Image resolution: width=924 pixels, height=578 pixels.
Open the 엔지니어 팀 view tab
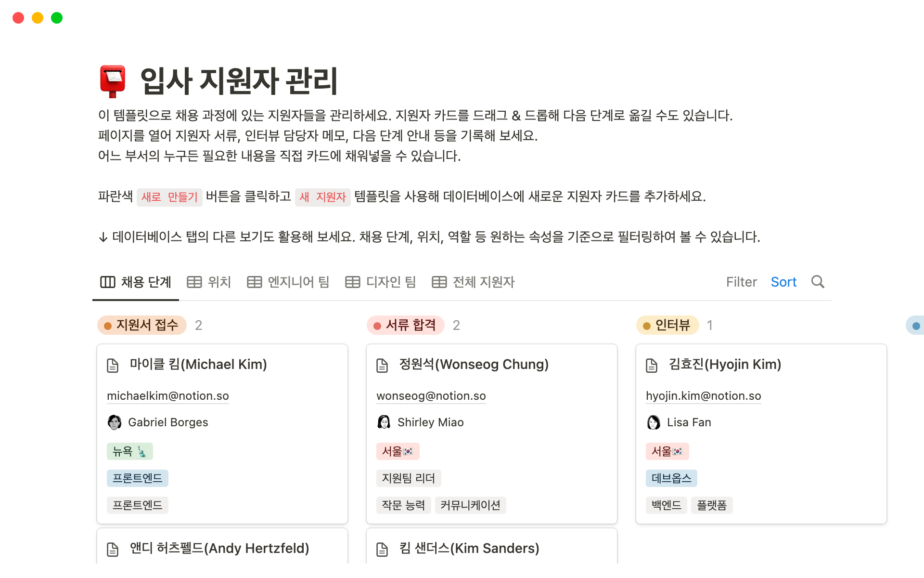(288, 282)
